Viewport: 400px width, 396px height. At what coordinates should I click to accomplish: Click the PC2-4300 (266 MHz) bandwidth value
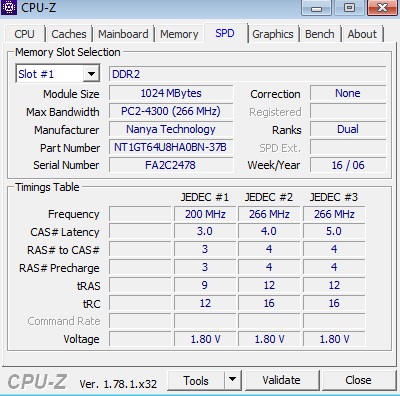click(171, 111)
